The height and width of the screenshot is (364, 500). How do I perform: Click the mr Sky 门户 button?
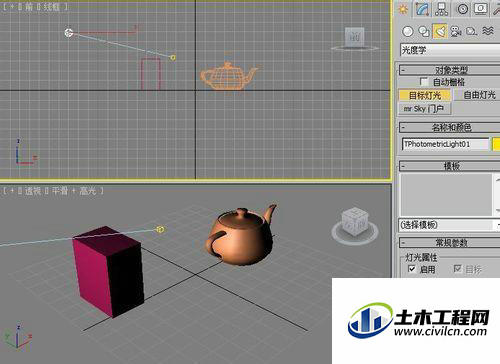click(425, 109)
